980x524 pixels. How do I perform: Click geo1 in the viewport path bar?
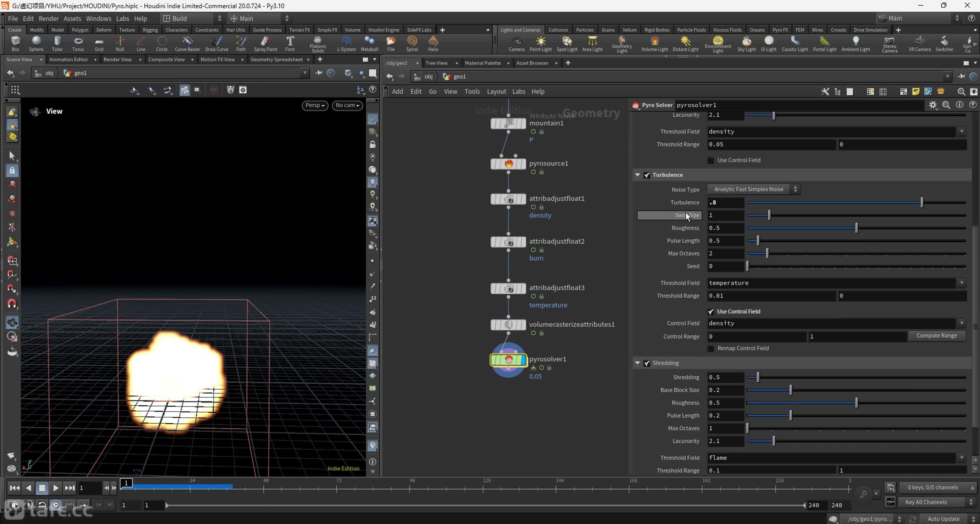click(80, 73)
